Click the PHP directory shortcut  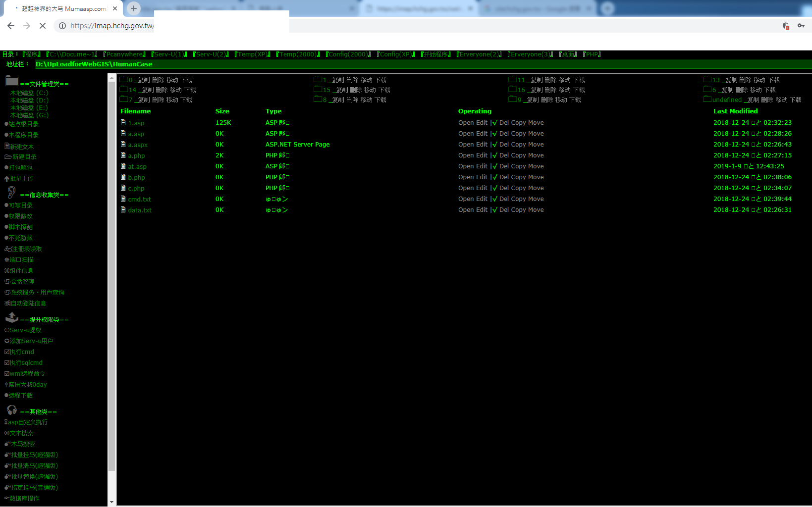(x=592, y=54)
